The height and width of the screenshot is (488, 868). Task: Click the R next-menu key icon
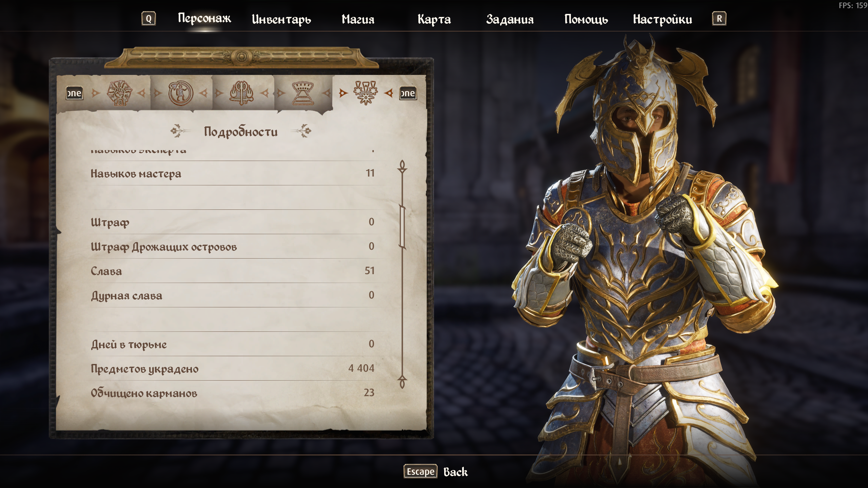[x=719, y=19]
